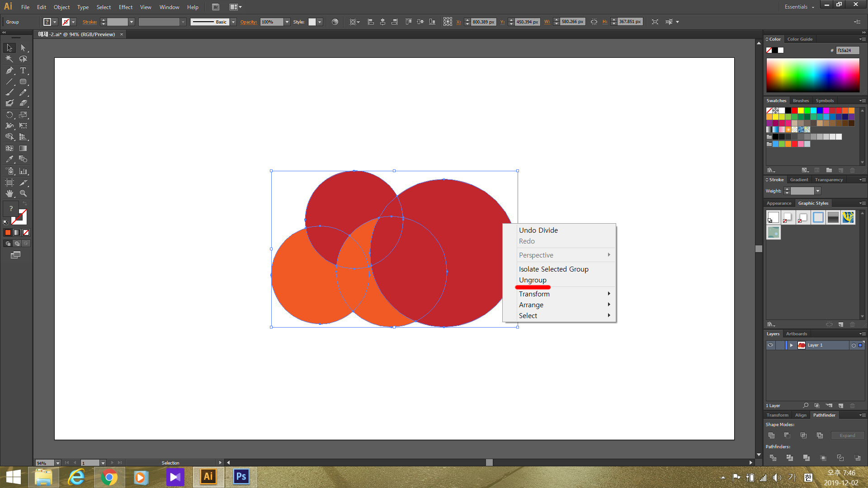Select the Direct Selection tool

(23, 48)
